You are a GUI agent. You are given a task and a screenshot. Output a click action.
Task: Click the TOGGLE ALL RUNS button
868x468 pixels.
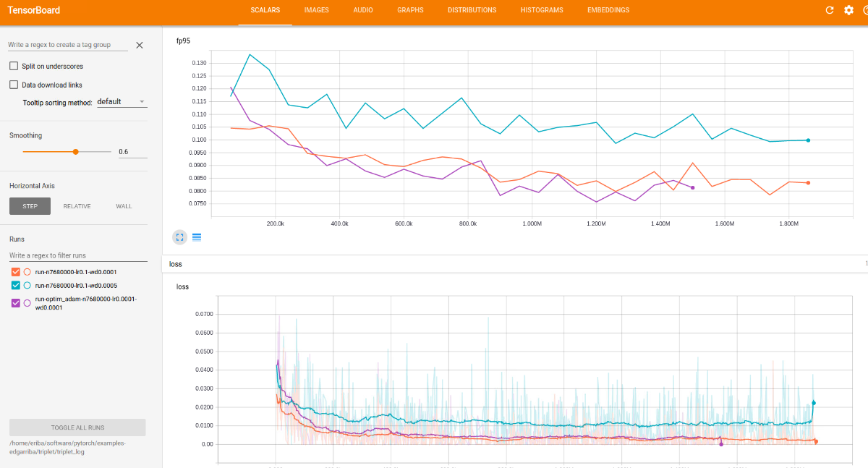tap(77, 427)
